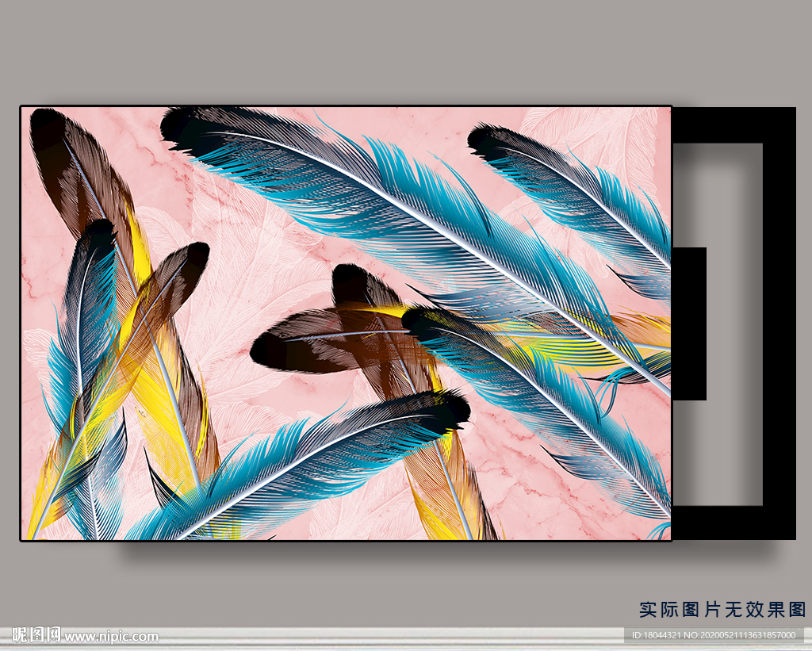Click the www.nipic.com URL text
This screenshot has height=651, width=812.
(x=111, y=637)
